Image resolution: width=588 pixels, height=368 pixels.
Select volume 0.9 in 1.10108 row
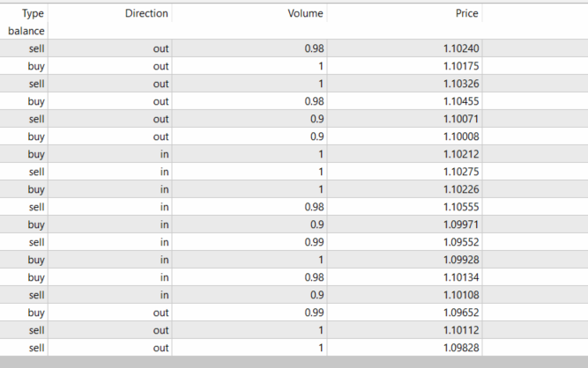(x=316, y=295)
